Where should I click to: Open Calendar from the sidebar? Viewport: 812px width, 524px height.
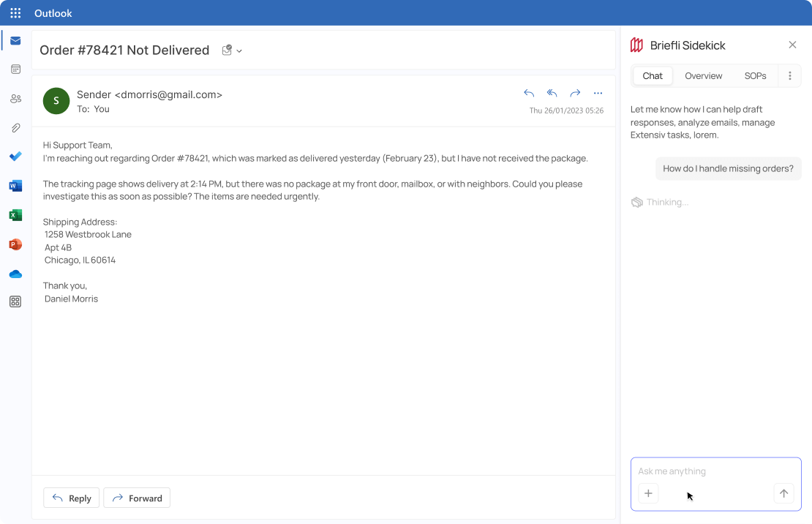(x=15, y=69)
